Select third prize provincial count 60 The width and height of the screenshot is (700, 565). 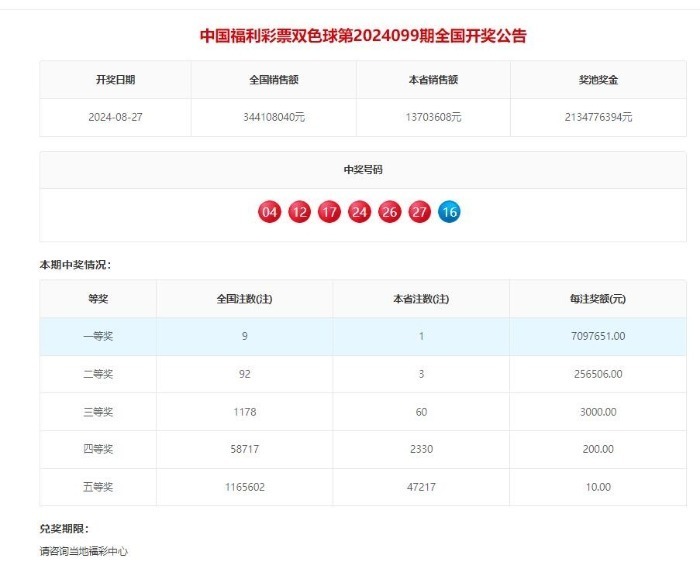421,411
